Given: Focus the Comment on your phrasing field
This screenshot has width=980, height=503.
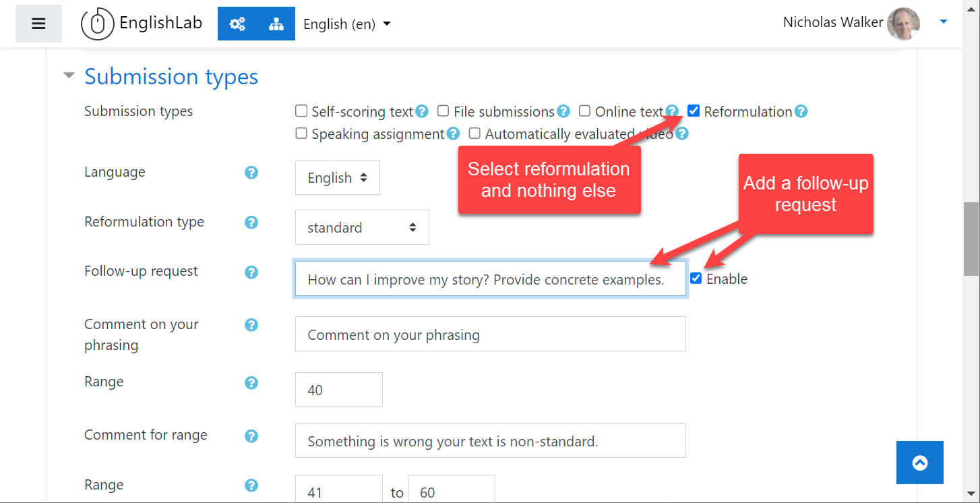Looking at the screenshot, I should [491, 334].
